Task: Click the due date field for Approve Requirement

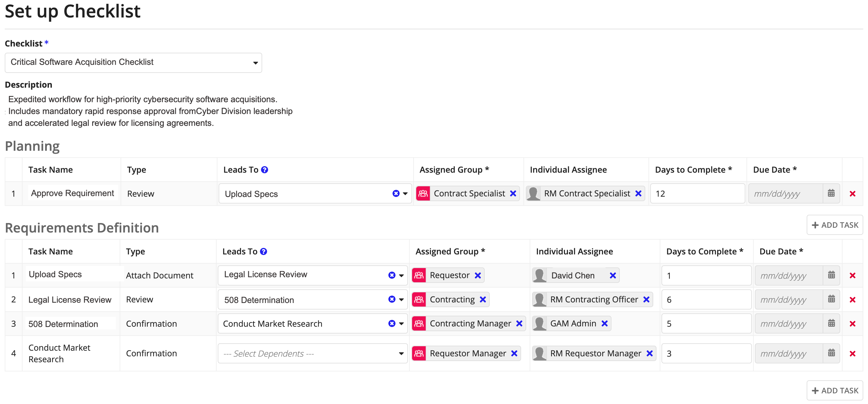Action: pos(785,194)
